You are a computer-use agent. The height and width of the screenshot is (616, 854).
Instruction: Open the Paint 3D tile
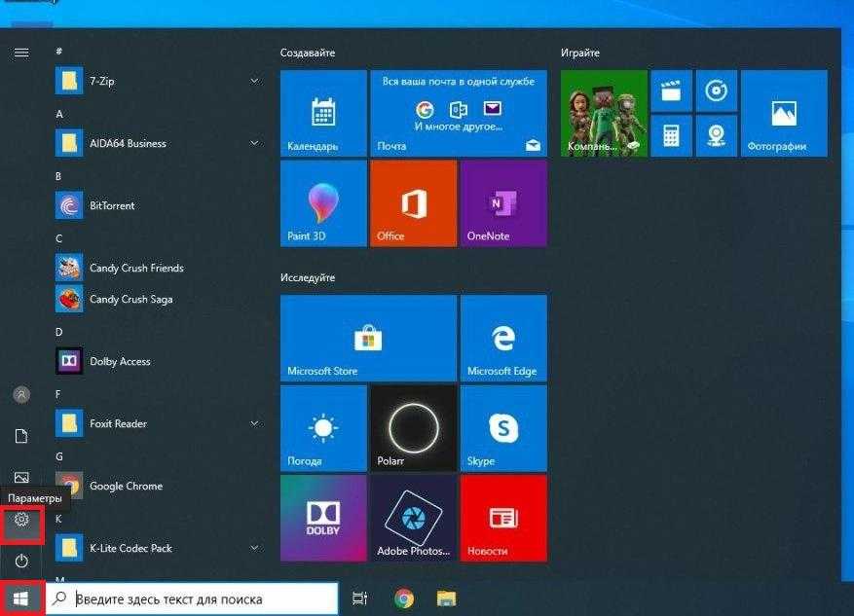point(323,203)
